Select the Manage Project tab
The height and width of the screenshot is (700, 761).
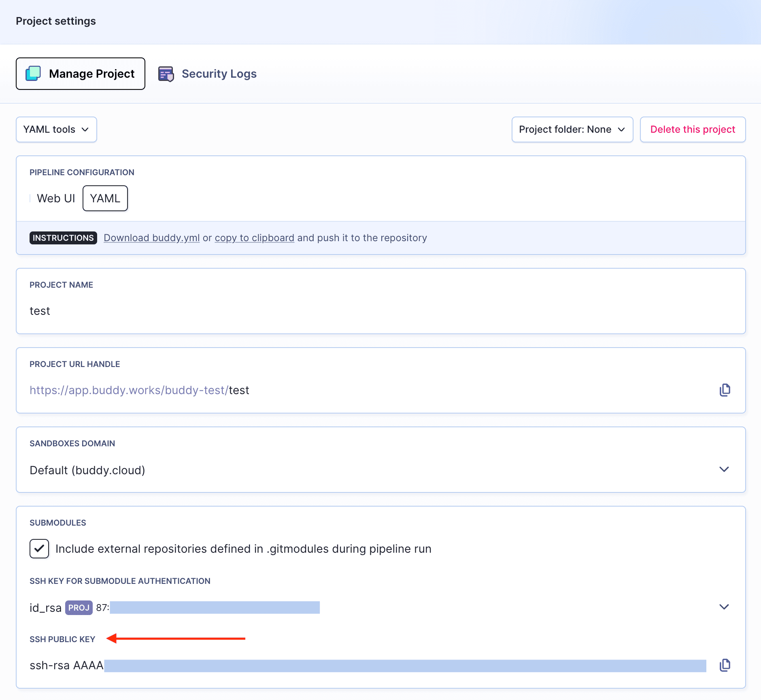coord(81,74)
